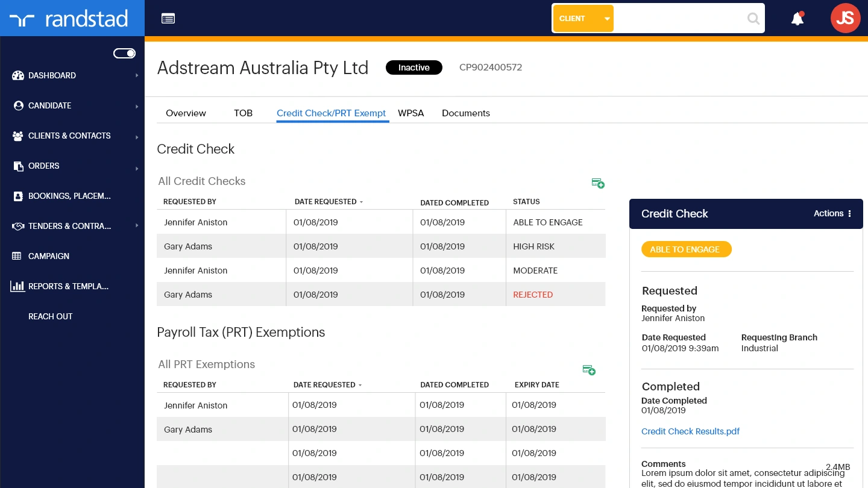Image resolution: width=868 pixels, height=488 pixels.
Task: Click the ABLE TO ENGAGE status badge
Action: pos(686,249)
